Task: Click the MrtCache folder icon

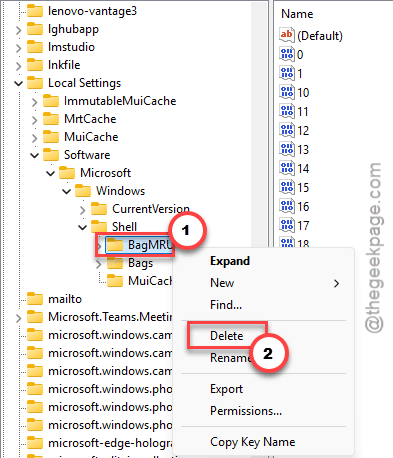Action: [x=51, y=119]
